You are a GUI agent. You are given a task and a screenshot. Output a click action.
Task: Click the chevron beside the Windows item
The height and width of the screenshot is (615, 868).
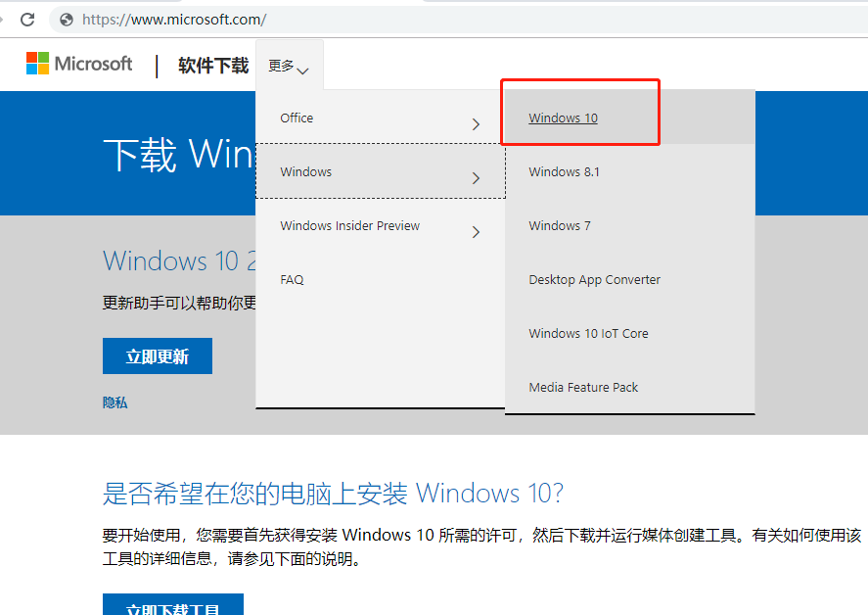click(x=476, y=178)
